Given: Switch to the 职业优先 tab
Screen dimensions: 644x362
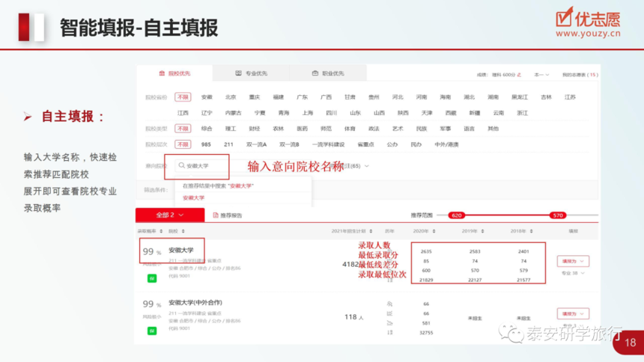Looking at the screenshot, I should [328, 73].
